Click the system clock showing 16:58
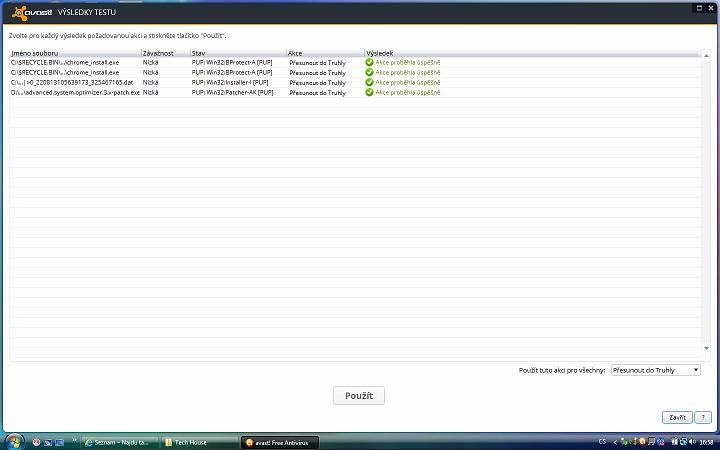720x450 pixels. [x=706, y=443]
